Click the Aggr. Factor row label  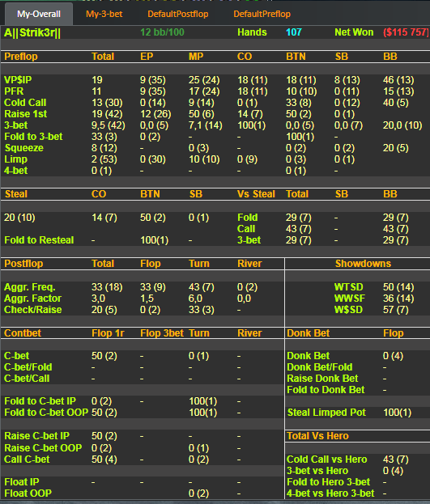click(x=32, y=299)
